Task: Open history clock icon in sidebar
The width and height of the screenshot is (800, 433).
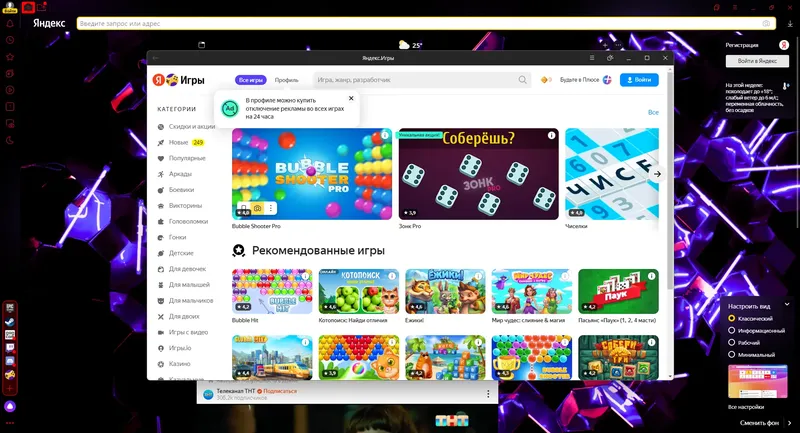Action: coord(10,40)
